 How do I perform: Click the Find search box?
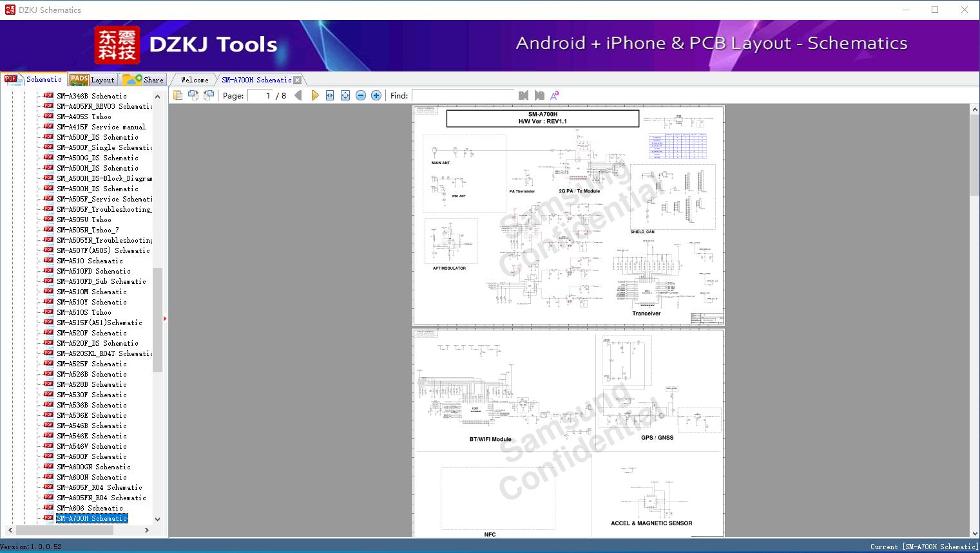[463, 95]
